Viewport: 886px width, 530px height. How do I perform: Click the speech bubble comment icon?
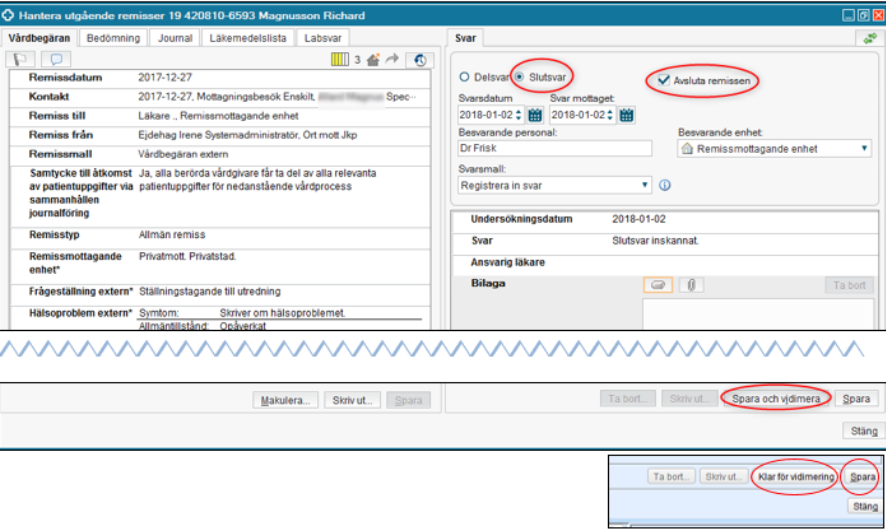58,60
